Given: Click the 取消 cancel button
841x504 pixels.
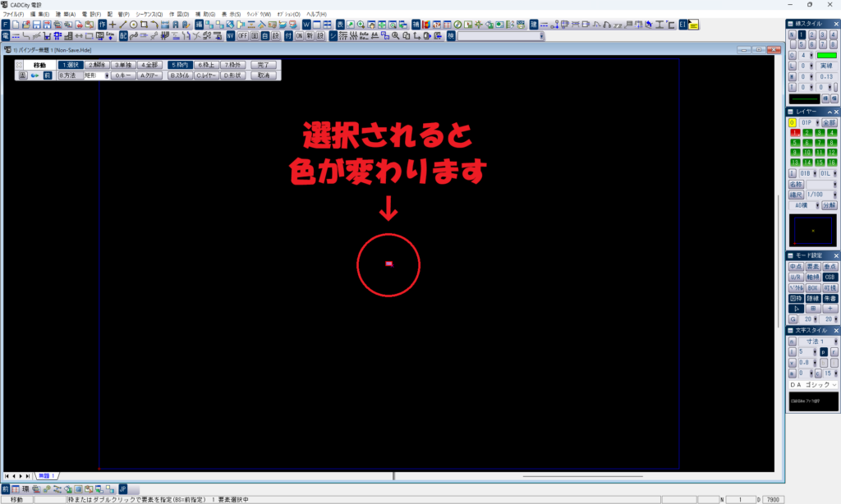Looking at the screenshot, I should click(x=264, y=76).
